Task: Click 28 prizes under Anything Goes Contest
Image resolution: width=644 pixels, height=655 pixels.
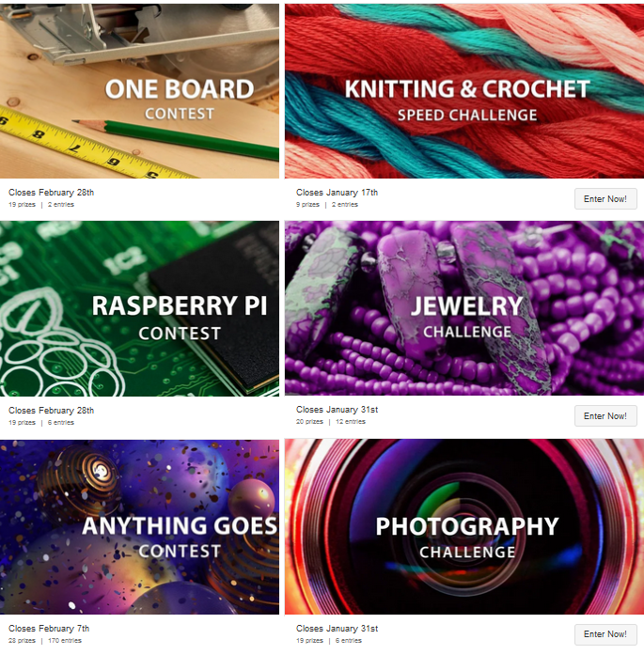Action: 23,641
